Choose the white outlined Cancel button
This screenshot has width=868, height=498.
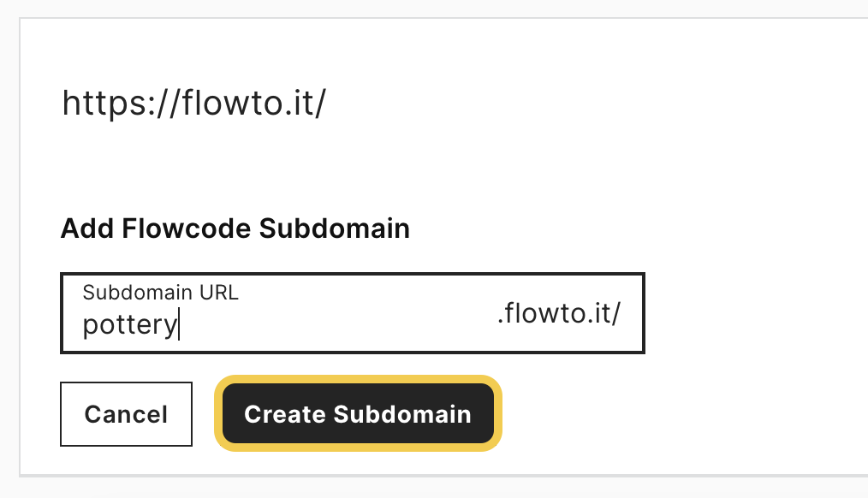126,414
